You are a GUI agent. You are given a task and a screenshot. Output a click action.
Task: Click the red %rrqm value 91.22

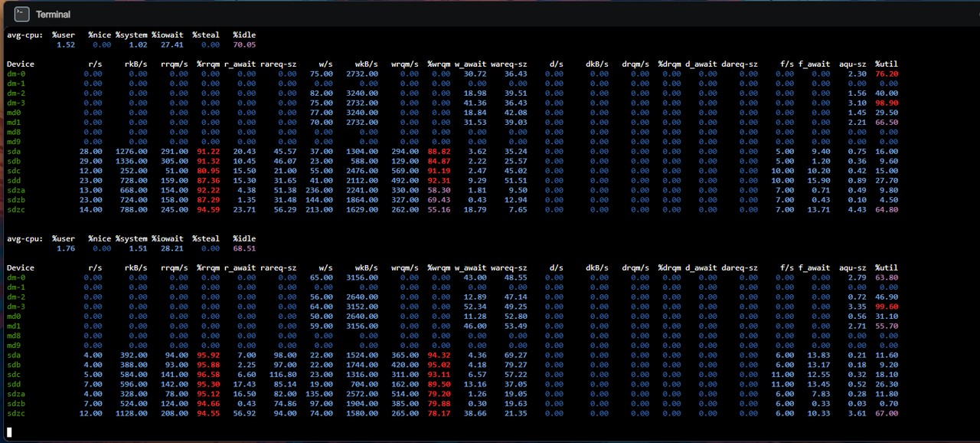coord(208,152)
